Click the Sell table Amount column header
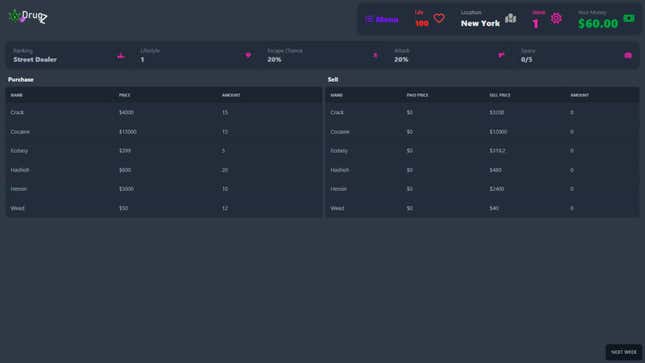This screenshot has width=645, height=363. tap(579, 95)
